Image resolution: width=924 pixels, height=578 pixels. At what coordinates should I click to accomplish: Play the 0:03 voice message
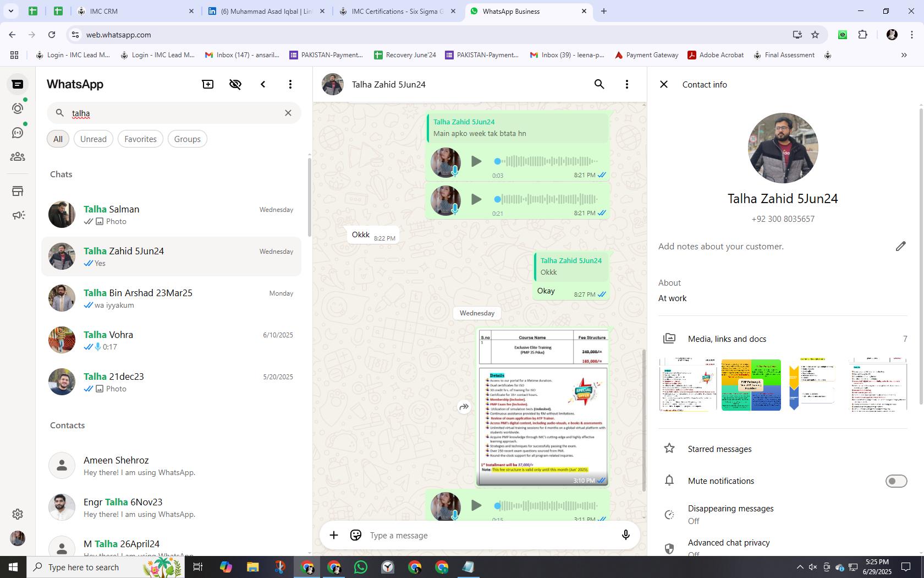click(476, 161)
